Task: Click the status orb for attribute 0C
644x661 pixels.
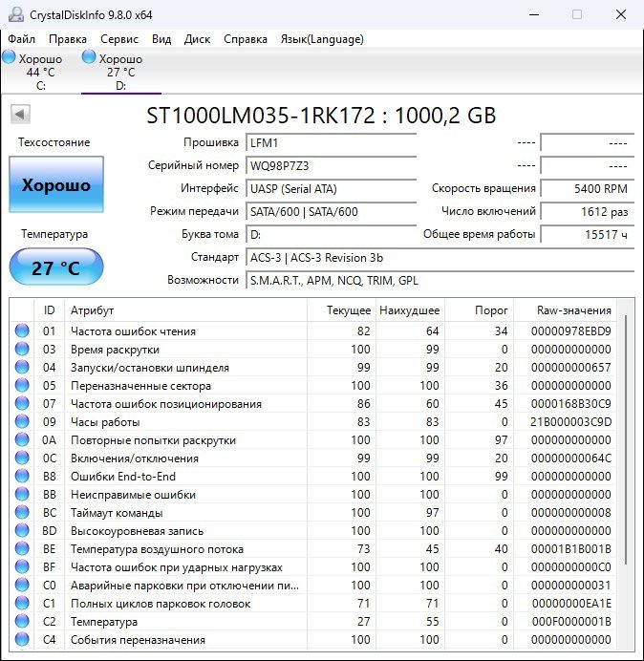Action: pos(22,458)
